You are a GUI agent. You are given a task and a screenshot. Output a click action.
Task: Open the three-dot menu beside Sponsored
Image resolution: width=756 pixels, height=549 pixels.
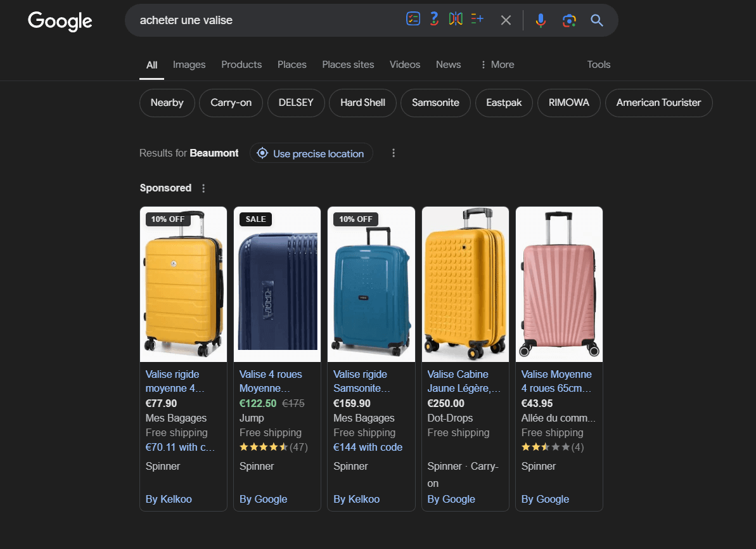coord(203,188)
